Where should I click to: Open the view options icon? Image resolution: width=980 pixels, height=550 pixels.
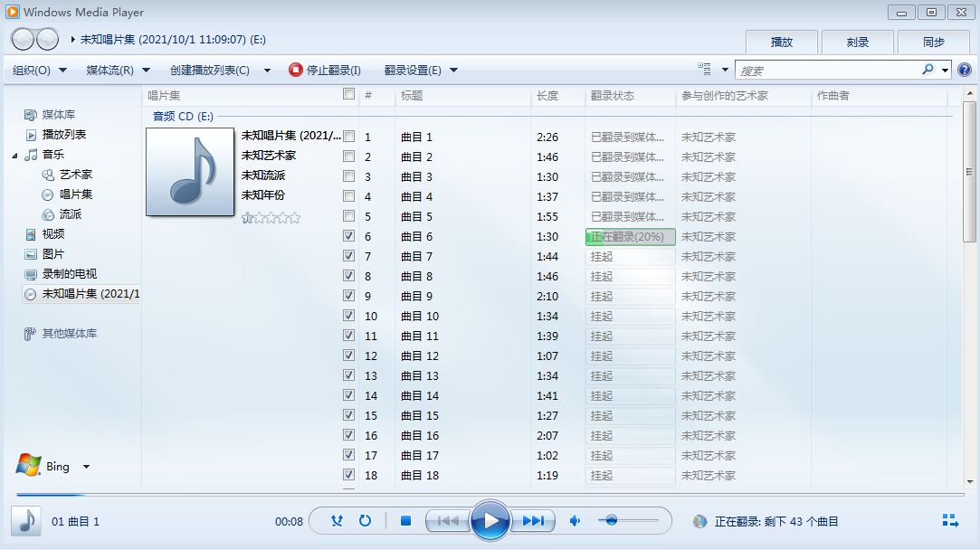click(x=705, y=70)
